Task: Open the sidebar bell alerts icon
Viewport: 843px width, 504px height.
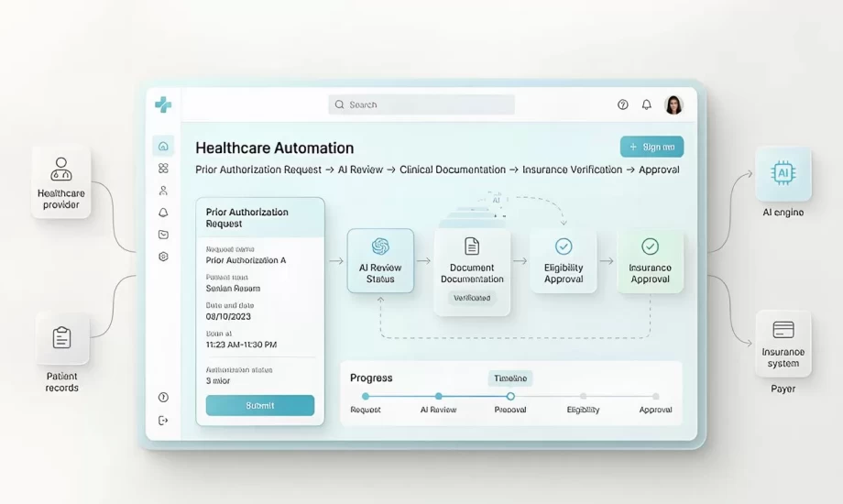Action: (163, 213)
